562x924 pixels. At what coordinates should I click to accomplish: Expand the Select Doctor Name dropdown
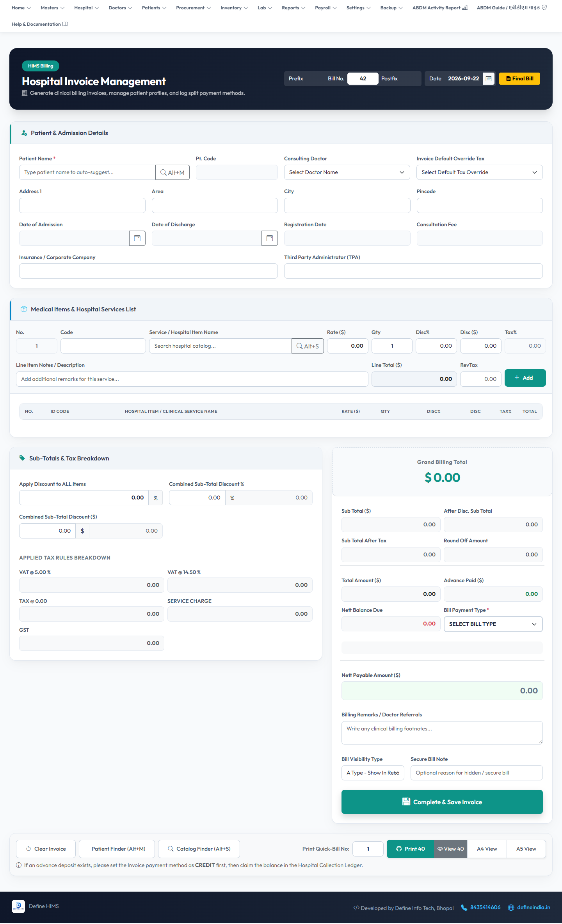point(347,172)
